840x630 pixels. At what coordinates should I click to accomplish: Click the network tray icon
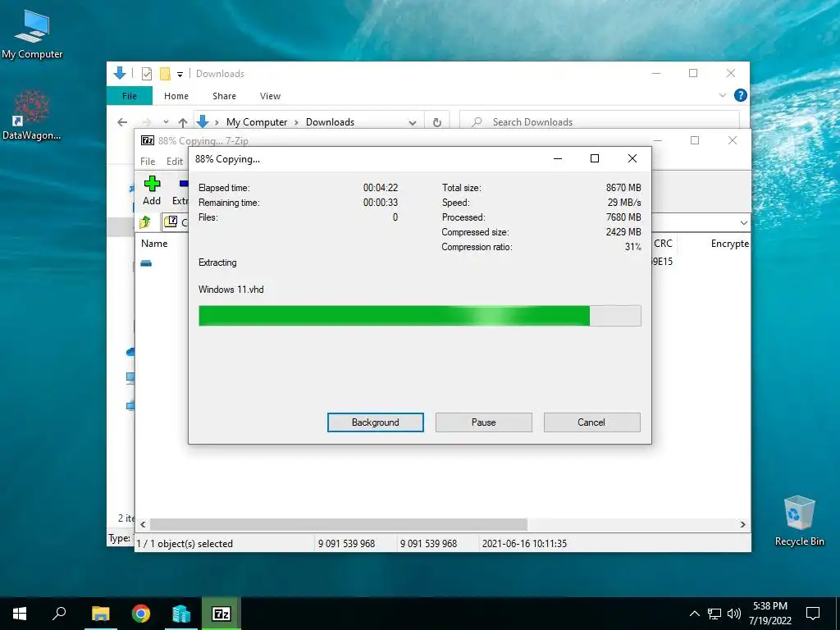[714, 614]
